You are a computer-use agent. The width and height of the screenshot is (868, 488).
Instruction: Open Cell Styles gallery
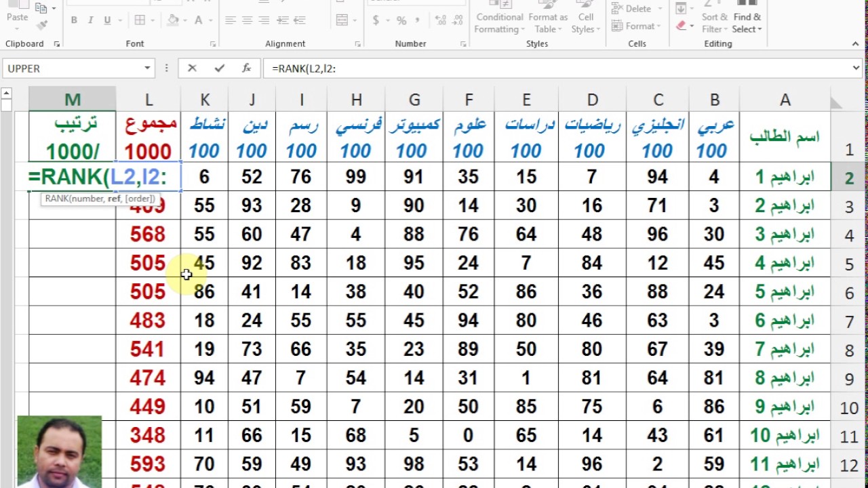(x=585, y=17)
